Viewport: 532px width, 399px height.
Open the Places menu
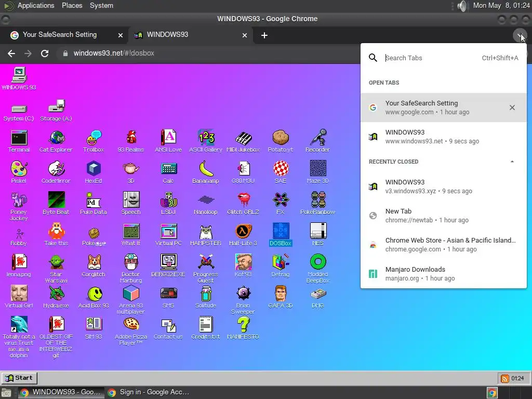pyautogui.click(x=72, y=5)
